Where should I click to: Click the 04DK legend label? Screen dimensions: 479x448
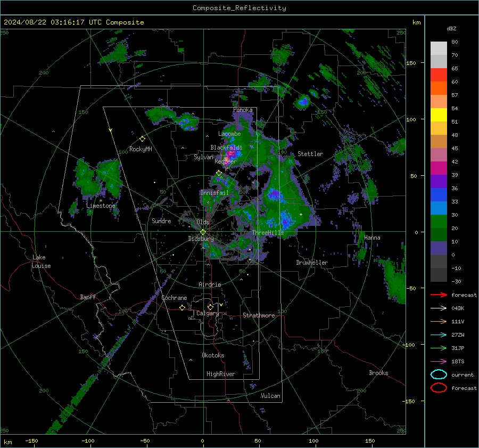[458, 308]
